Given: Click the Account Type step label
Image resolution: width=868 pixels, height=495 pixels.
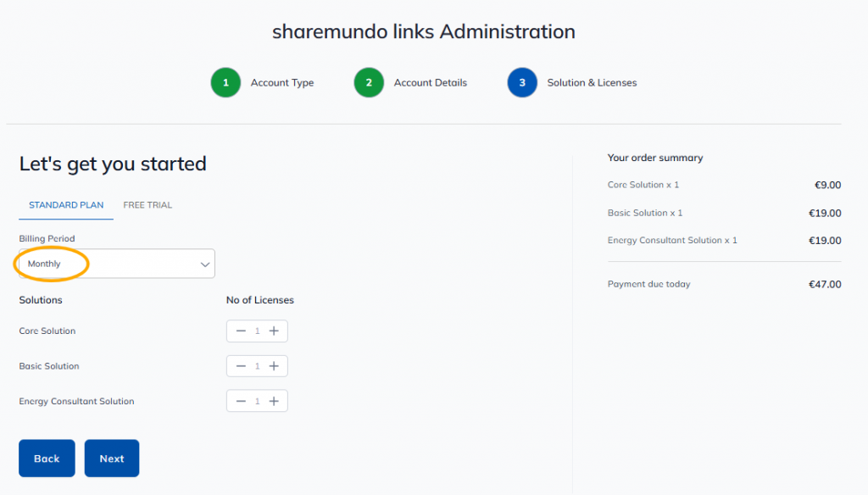Looking at the screenshot, I should click(282, 83).
